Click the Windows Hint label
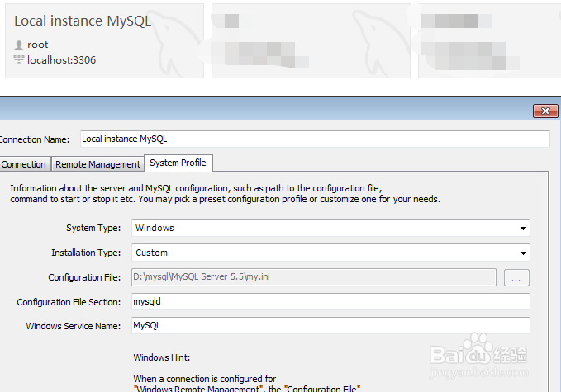 point(162,357)
